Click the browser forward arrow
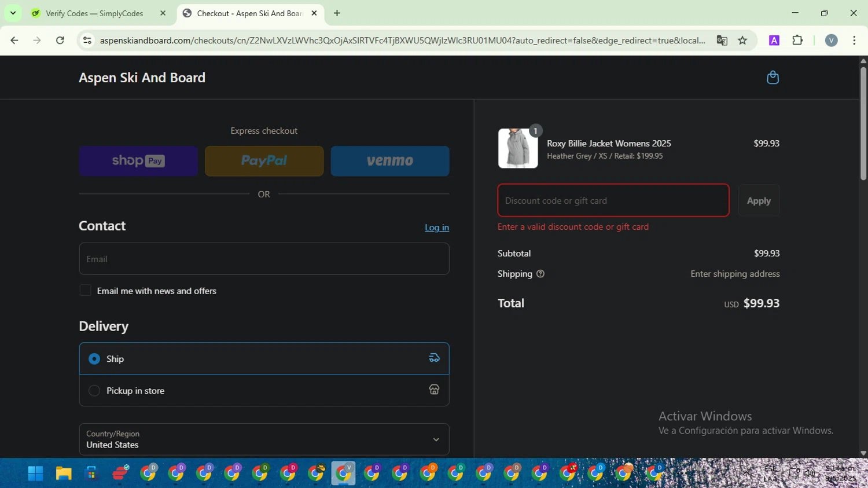This screenshot has width=868, height=488. (37, 41)
